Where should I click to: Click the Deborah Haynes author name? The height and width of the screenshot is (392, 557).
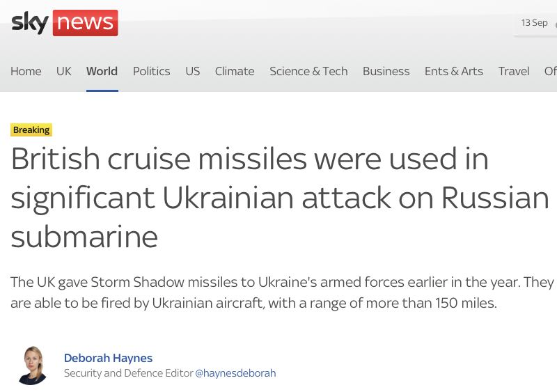(108, 358)
